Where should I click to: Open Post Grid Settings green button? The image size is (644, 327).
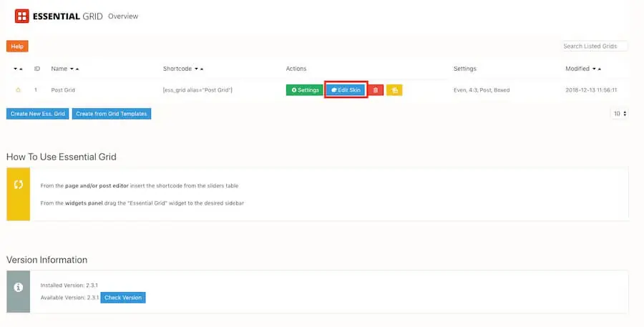305,90
